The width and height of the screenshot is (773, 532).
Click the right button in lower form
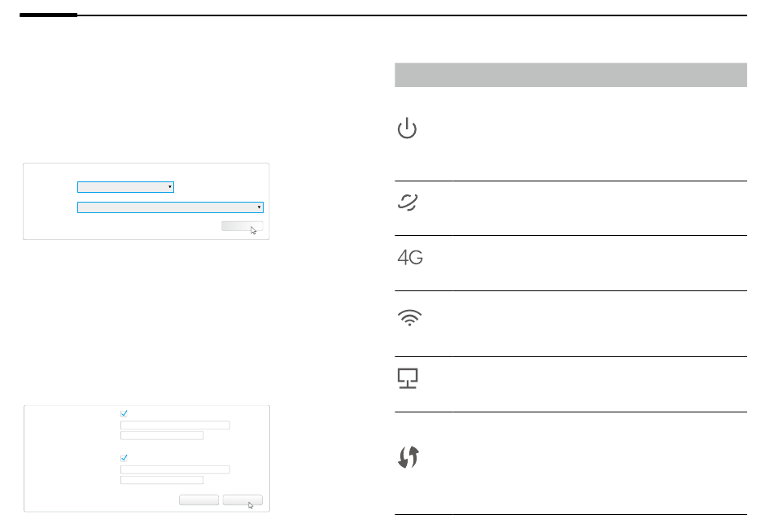pos(242,500)
